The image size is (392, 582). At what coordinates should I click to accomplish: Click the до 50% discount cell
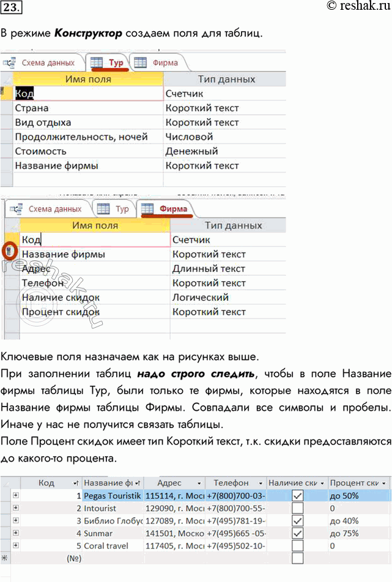pos(360,496)
